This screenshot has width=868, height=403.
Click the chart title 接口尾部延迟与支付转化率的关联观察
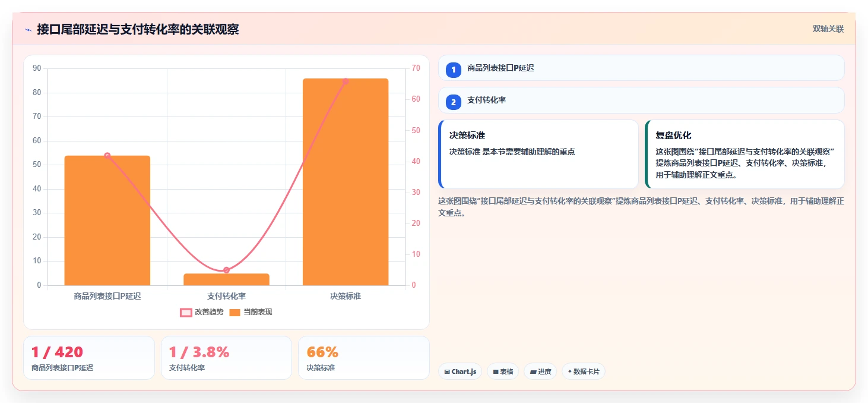138,29
